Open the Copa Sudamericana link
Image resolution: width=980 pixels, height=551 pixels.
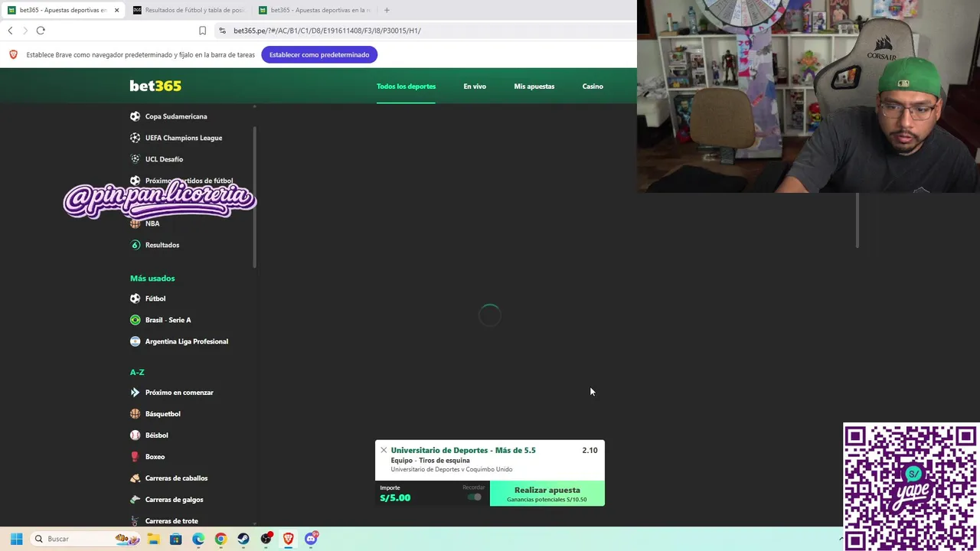click(x=176, y=116)
